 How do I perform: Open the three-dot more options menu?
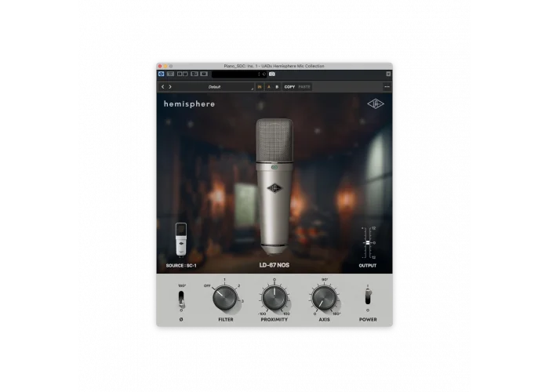tap(387, 87)
